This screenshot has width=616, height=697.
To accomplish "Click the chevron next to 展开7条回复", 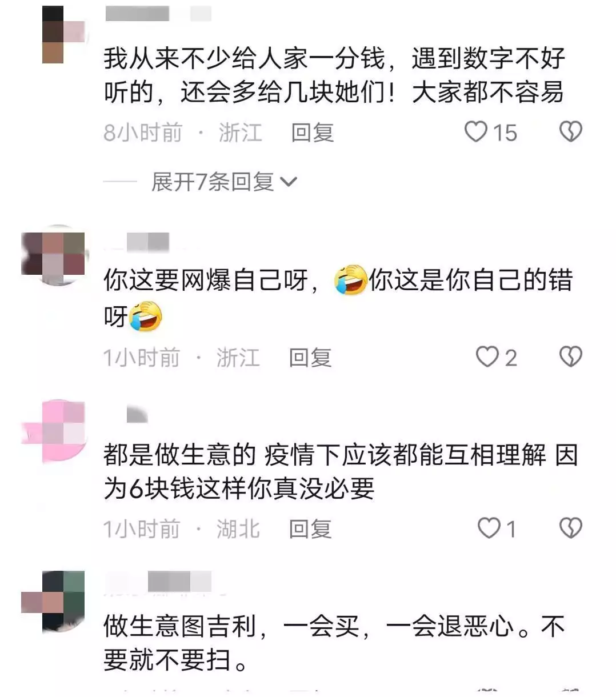I will coord(289,182).
